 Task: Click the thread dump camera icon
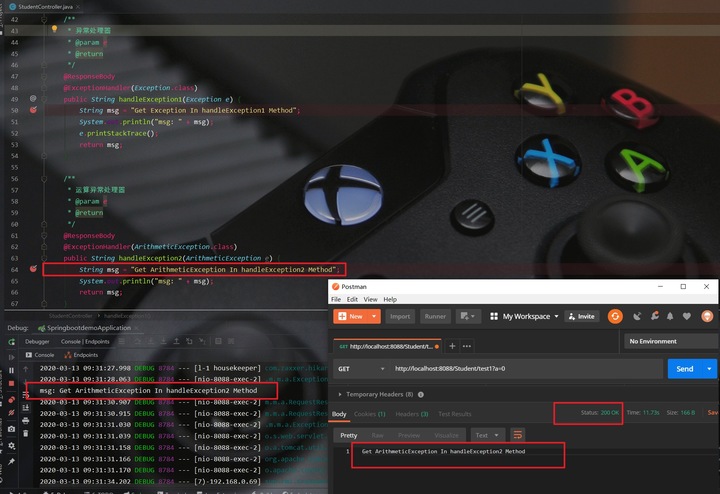tap(12, 429)
